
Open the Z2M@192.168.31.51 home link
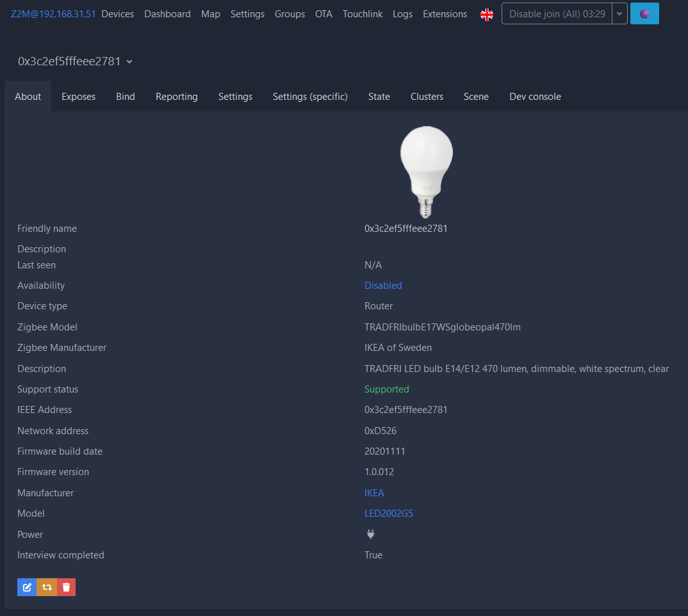53,14
